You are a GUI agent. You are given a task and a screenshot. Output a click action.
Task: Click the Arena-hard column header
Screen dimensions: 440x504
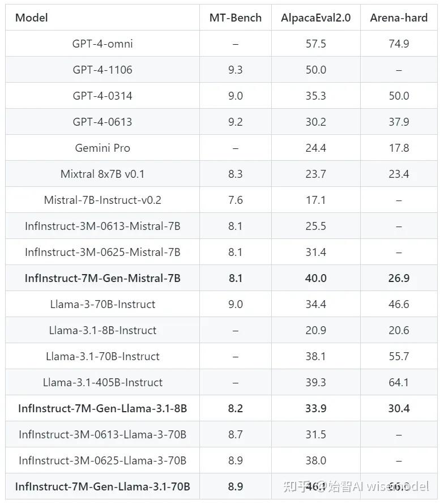[x=399, y=18]
